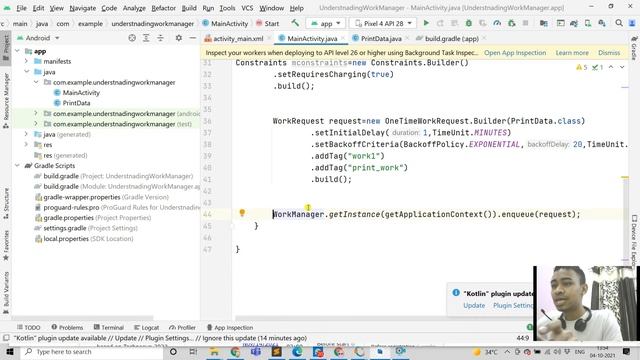640x360 pixels.
Task: Open the App Inspection tool window
Action: click(x=230, y=327)
